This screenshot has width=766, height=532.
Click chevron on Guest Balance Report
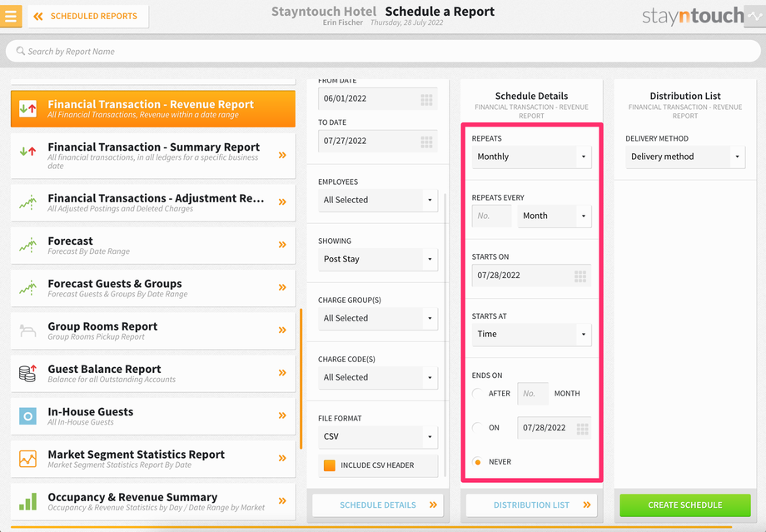[282, 373]
